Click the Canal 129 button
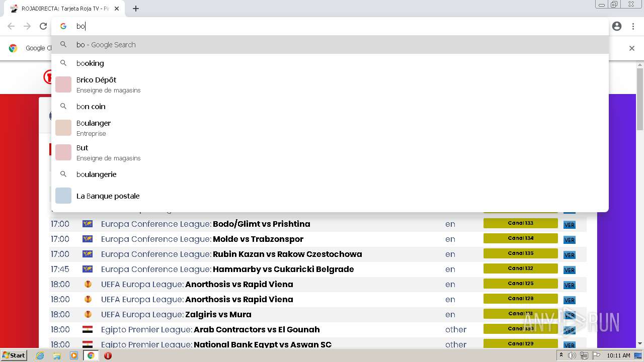This screenshot has height=362, width=644. [520, 343]
